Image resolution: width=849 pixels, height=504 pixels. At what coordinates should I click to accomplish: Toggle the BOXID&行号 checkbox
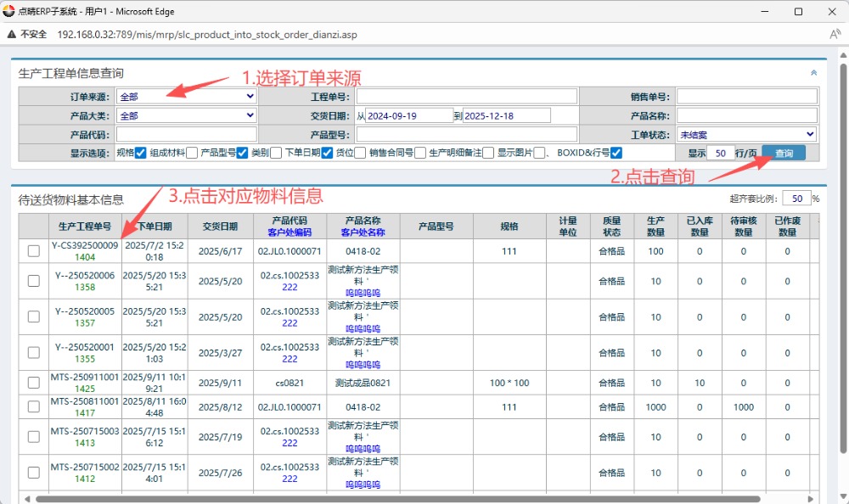616,154
